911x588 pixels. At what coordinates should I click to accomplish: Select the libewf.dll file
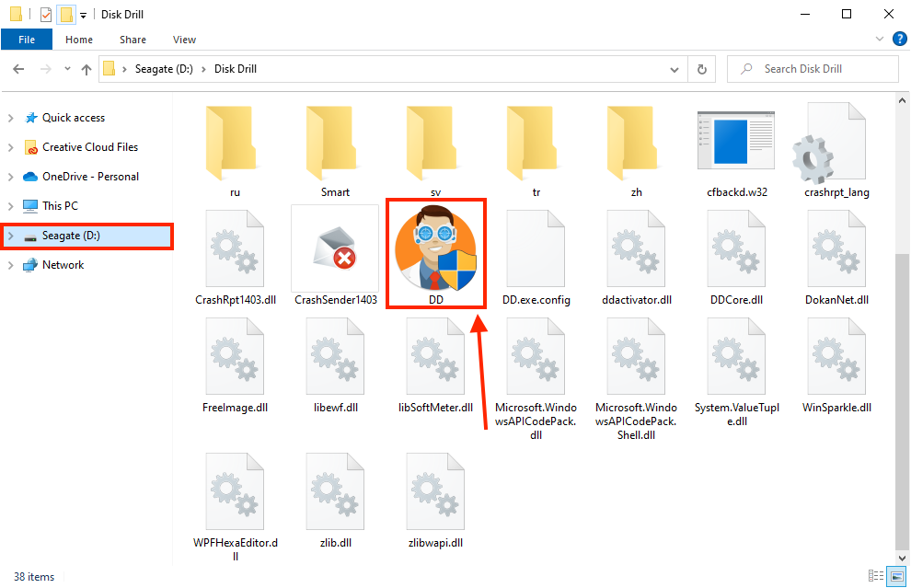(335, 365)
